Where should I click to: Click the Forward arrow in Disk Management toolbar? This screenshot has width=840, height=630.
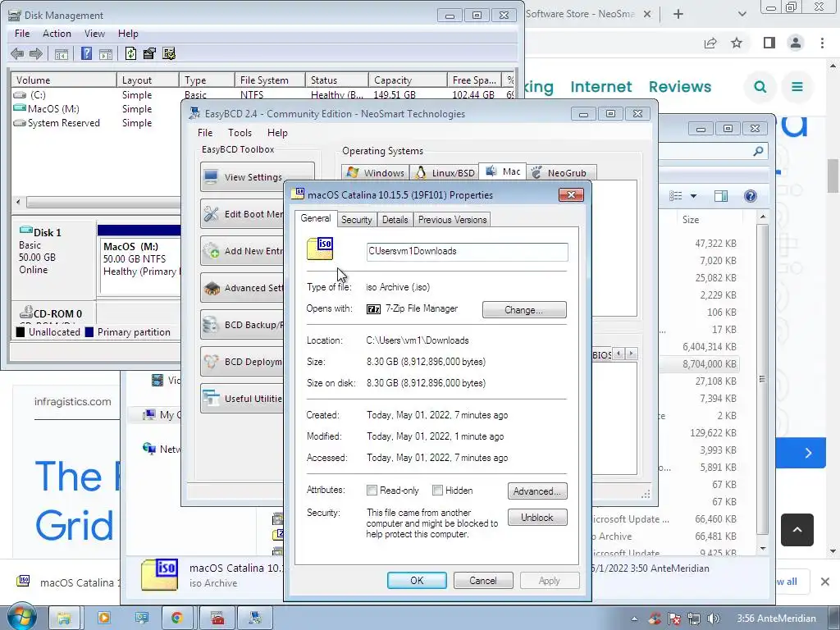pyautogui.click(x=36, y=53)
